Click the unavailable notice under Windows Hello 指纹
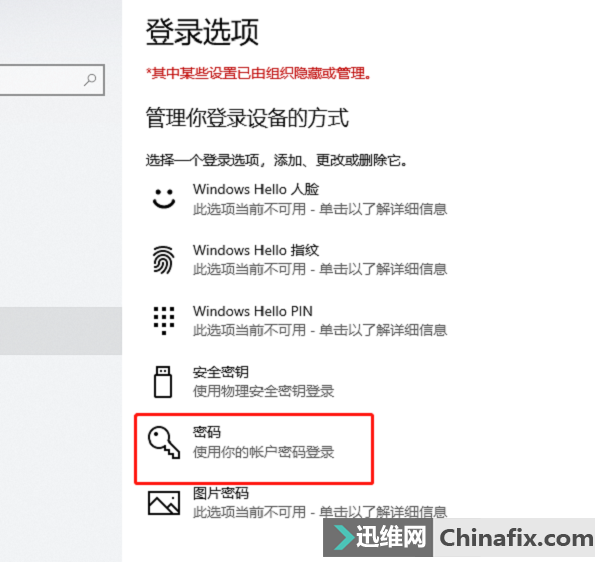The image size is (600, 562). [320, 269]
